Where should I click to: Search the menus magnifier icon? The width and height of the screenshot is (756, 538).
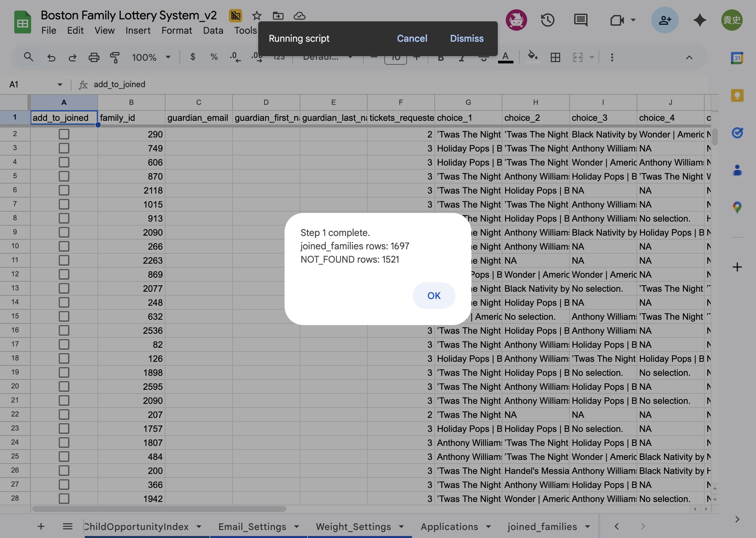click(28, 57)
